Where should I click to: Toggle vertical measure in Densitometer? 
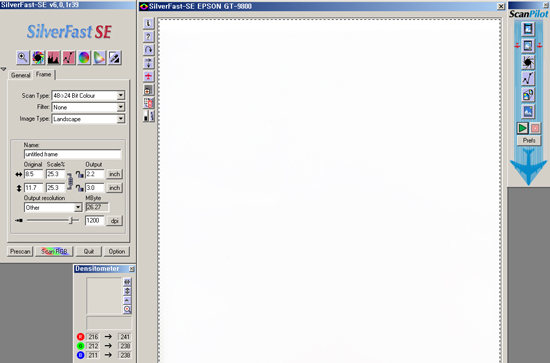tap(127, 291)
